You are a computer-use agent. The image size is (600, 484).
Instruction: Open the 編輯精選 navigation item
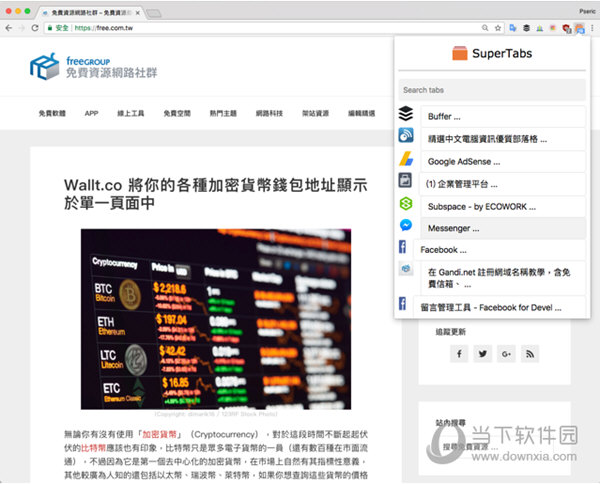tap(362, 113)
